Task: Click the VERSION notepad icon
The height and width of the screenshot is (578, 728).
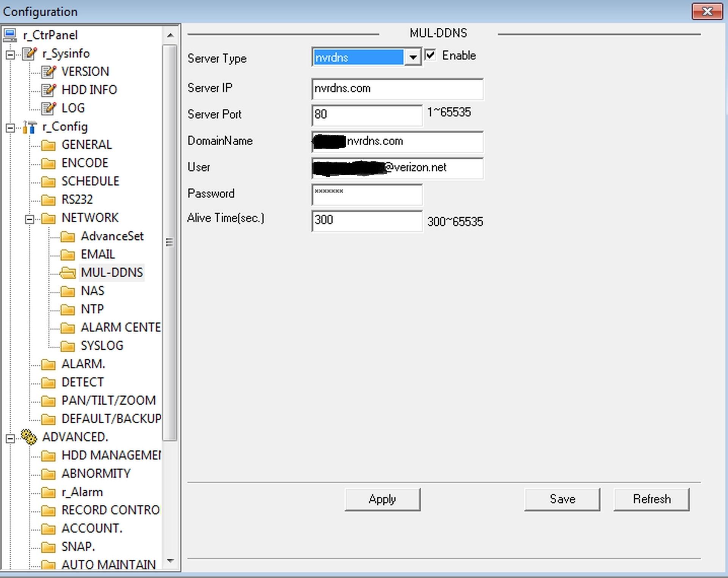Action: tap(49, 72)
